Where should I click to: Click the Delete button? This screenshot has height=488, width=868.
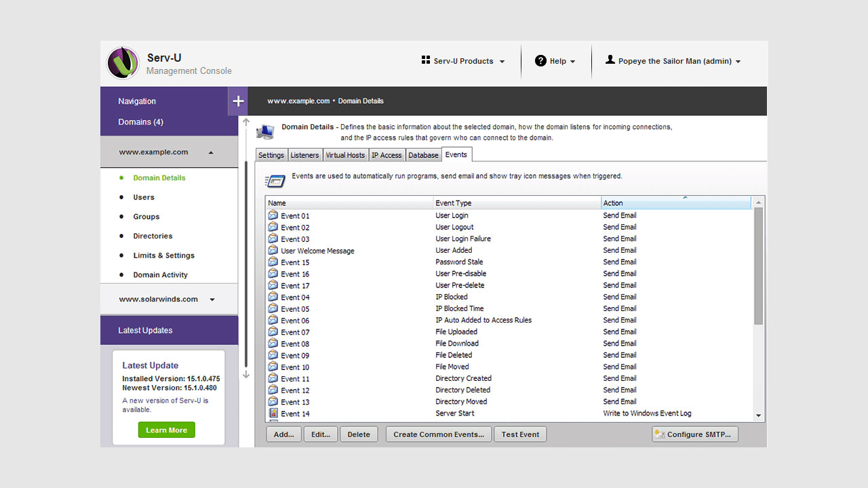(359, 434)
